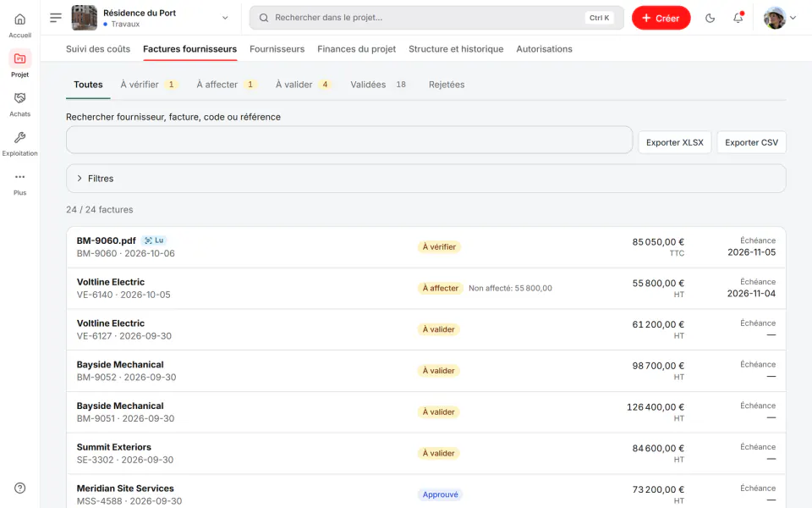Click Non affecté: 55 800,00 text
Image resolution: width=812 pixels, height=508 pixels.
510,288
